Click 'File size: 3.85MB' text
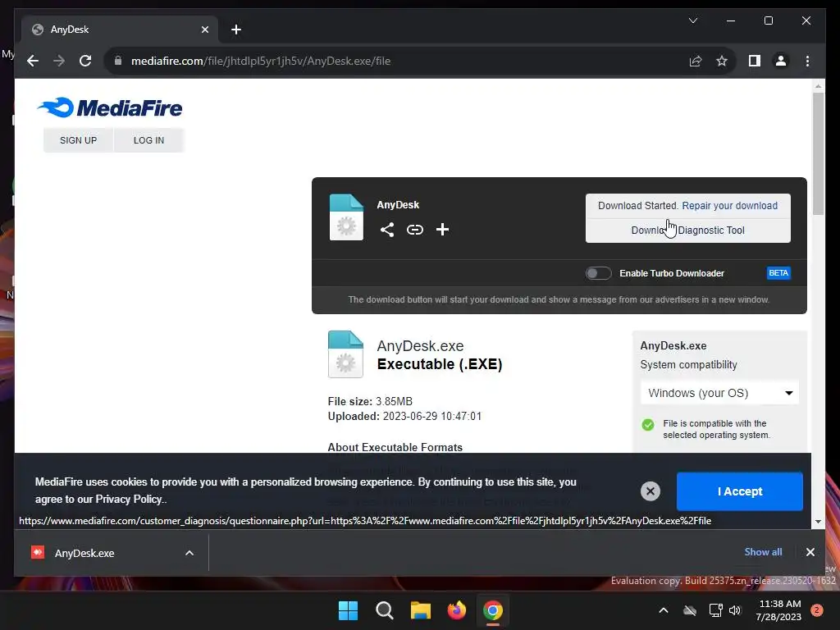The height and width of the screenshot is (630, 840). (x=370, y=401)
